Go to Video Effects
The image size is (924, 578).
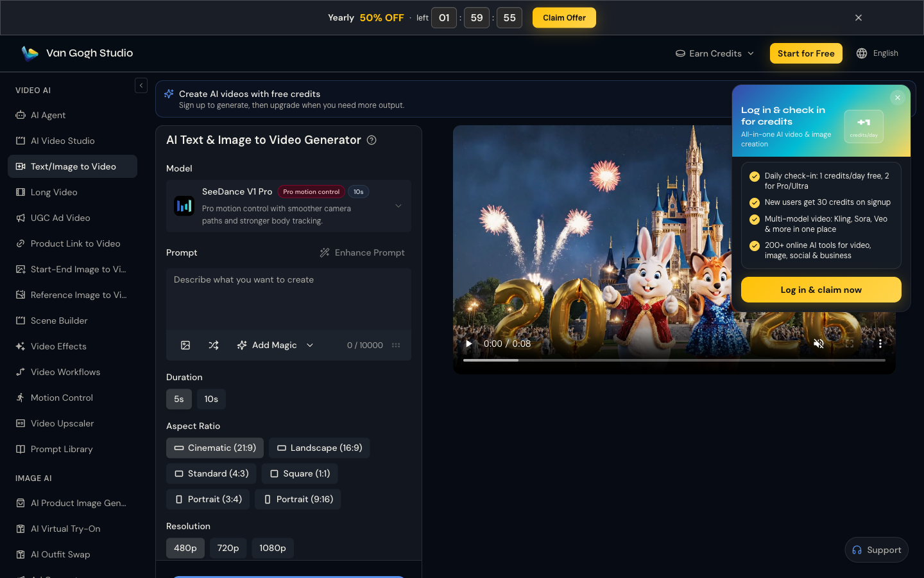pyautogui.click(x=73, y=346)
